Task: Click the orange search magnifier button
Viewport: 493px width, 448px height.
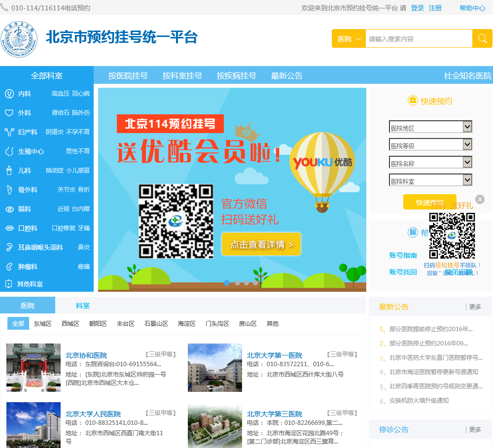Action: click(x=482, y=38)
